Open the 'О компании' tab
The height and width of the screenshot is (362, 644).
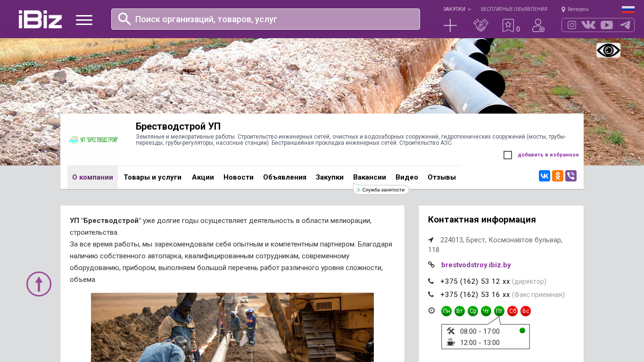pos(92,177)
